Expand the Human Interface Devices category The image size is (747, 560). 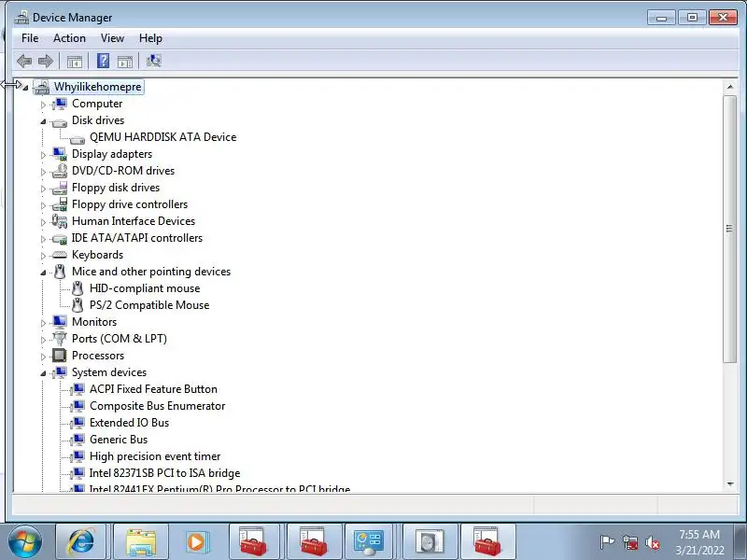(x=43, y=222)
